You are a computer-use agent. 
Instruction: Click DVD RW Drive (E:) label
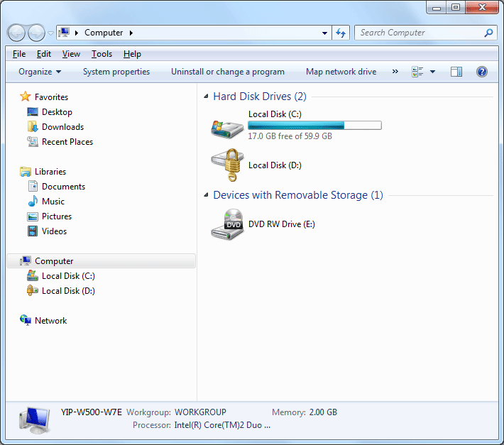click(282, 224)
